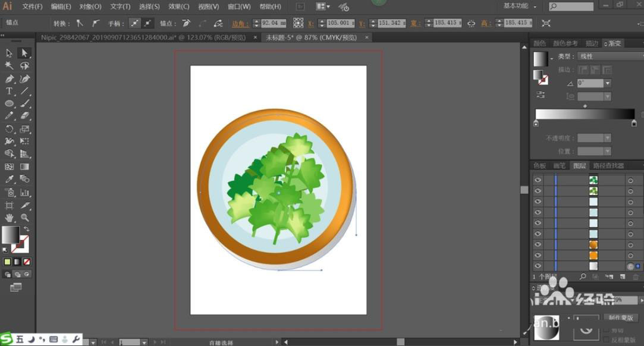Open the artboard navigation dropdown in the status bar
644x346 pixels.
coord(144,342)
